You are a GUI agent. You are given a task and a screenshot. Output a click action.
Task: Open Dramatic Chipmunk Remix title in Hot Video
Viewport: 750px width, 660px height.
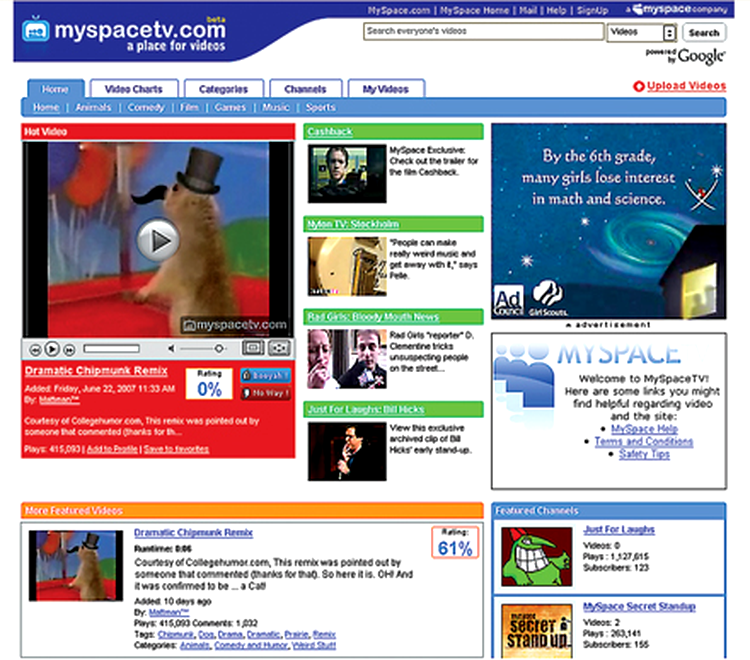click(96, 370)
